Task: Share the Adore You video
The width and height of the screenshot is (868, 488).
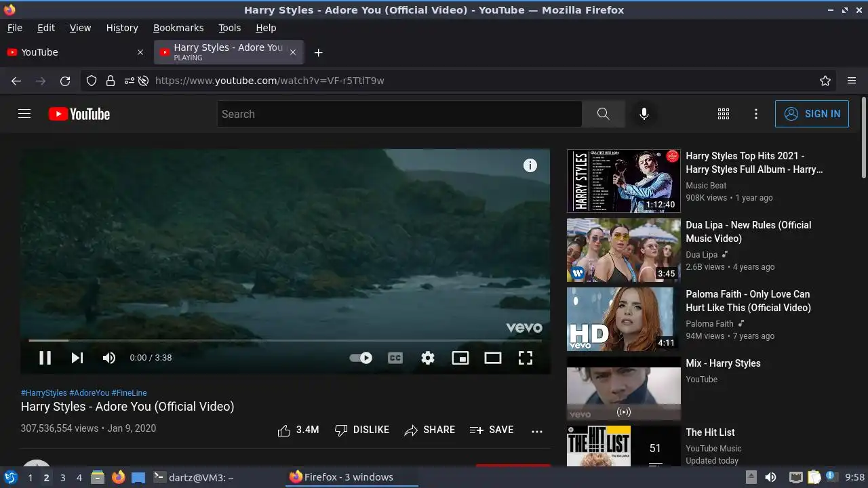Action: pyautogui.click(x=430, y=430)
